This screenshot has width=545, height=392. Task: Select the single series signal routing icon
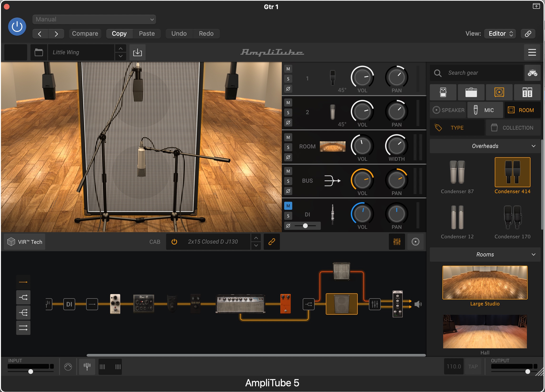pos(23,282)
